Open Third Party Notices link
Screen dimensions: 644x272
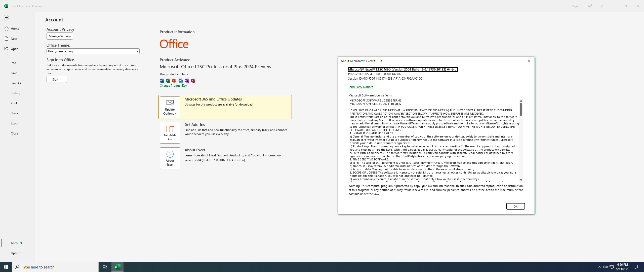tap(360, 87)
